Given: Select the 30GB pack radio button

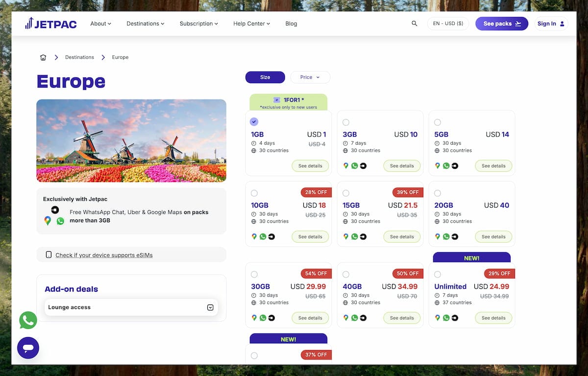Looking at the screenshot, I should [254, 275].
